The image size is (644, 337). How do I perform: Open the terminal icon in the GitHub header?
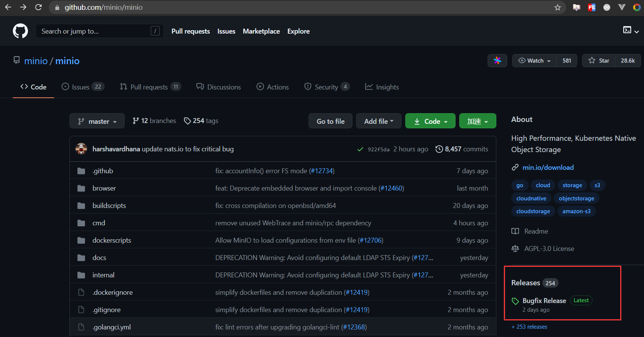click(627, 30)
